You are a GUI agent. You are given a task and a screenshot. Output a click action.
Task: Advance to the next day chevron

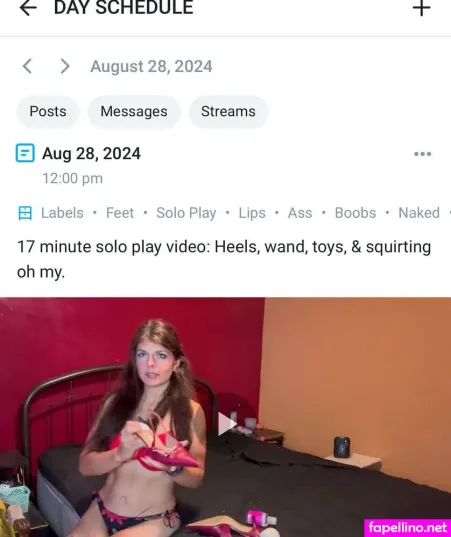65,66
